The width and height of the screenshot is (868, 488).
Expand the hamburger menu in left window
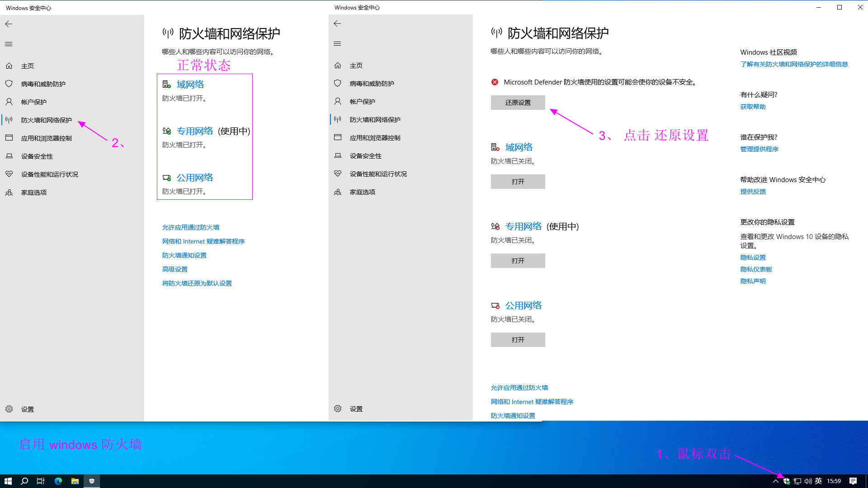pyautogui.click(x=9, y=44)
